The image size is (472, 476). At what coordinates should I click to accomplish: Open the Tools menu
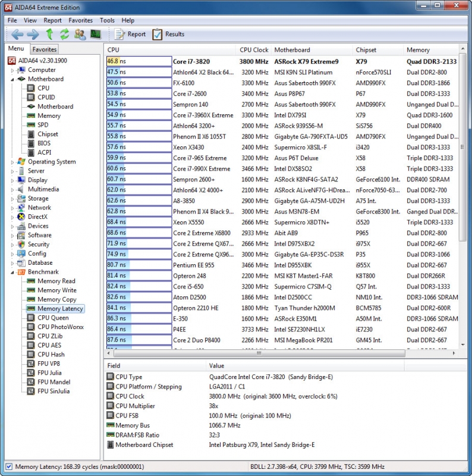[107, 20]
